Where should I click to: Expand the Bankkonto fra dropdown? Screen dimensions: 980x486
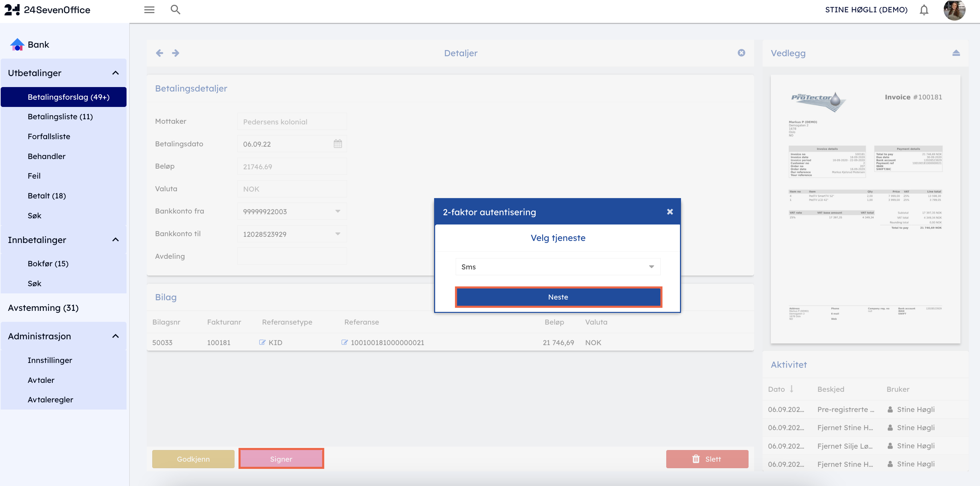pyautogui.click(x=337, y=211)
